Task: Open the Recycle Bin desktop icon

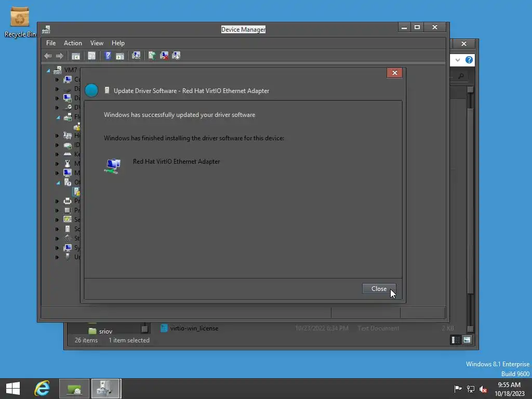Action: [x=20, y=22]
